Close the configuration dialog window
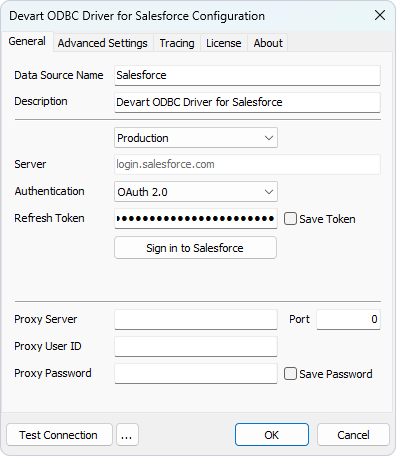Screen dimensions: 396x456 tap(380, 15)
